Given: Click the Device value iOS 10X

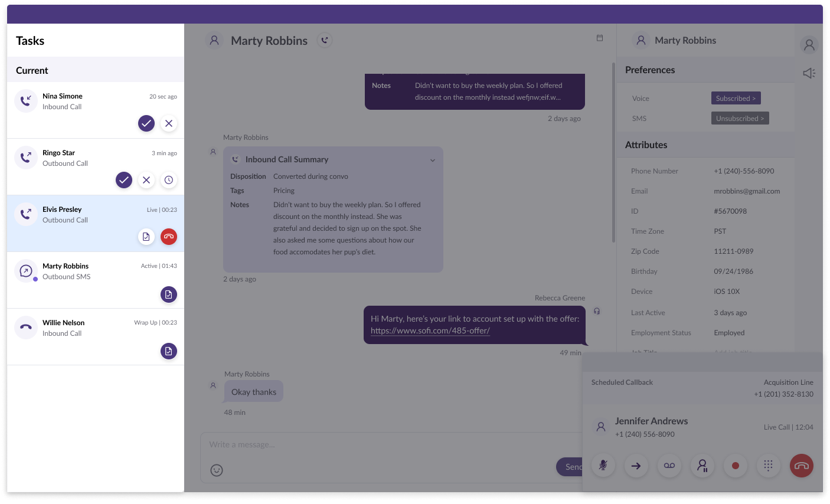Looking at the screenshot, I should point(727,292).
